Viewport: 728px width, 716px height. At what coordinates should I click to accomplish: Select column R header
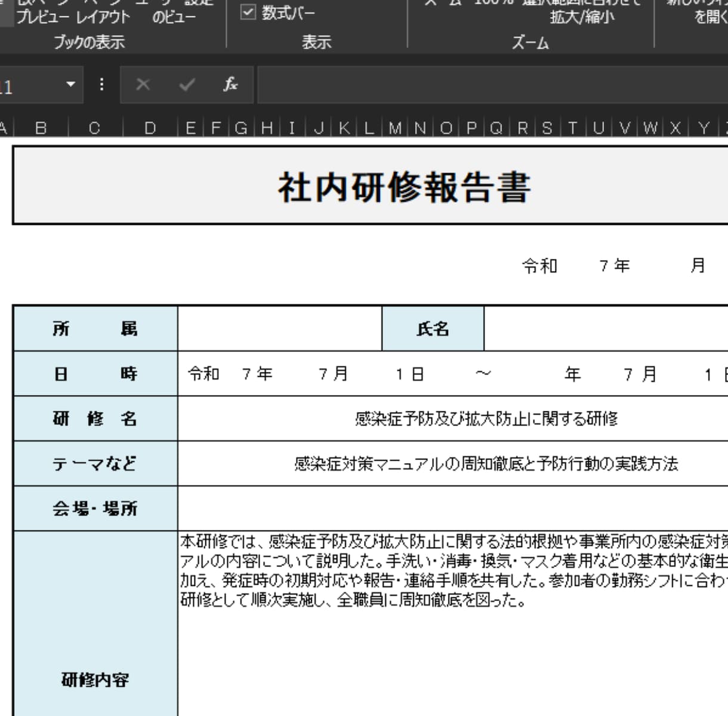coord(523,128)
